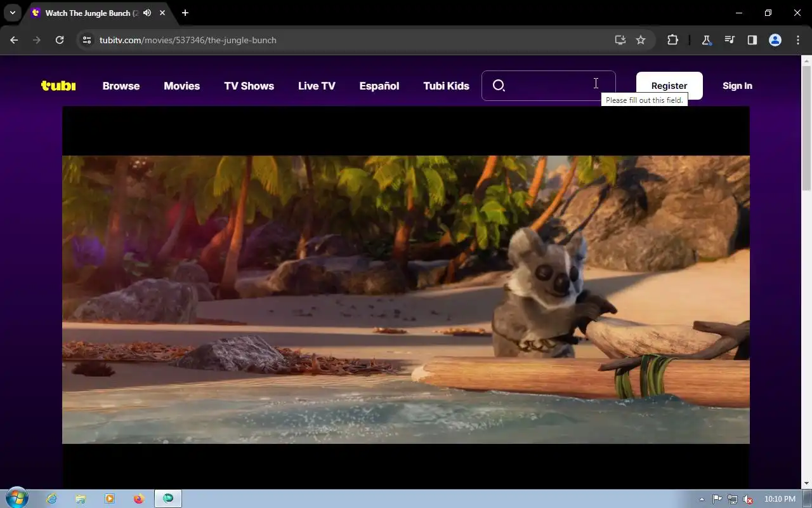Screen dimensions: 812x508
Task: Click the Sign In link
Action: 737,86
